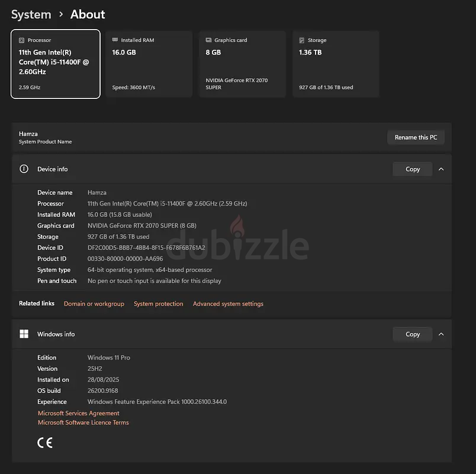This screenshot has height=474, width=476.
Task: Click the Device info circle icon
Action: [x=24, y=169]
